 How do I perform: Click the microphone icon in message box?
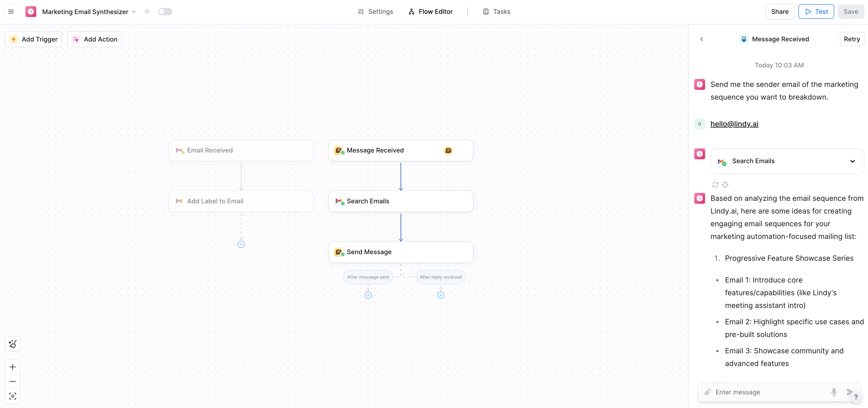(834, 392)
